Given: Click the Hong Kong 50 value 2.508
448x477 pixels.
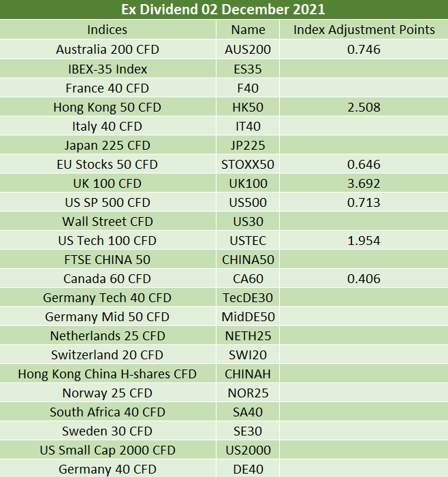Looking at the screenshot, I should point(364,107).
